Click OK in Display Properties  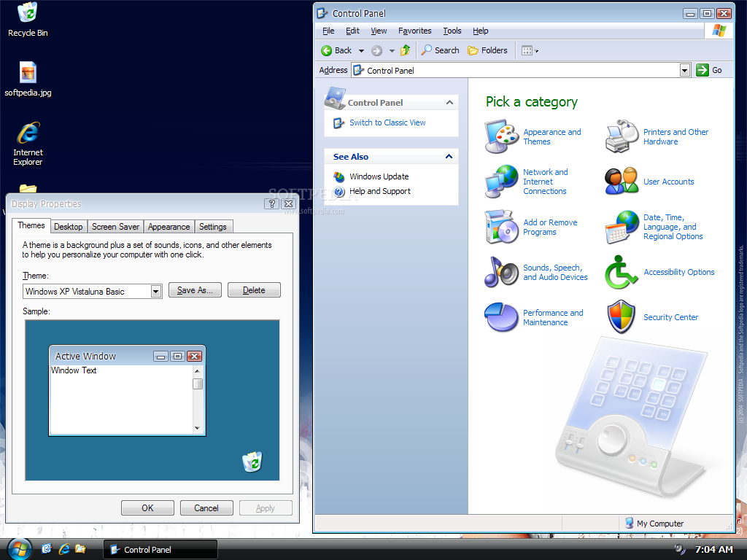(x=147, y=508)
